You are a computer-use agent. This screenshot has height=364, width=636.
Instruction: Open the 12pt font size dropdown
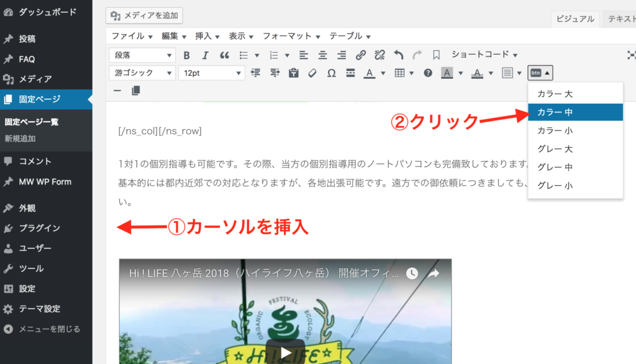point(212,73)
